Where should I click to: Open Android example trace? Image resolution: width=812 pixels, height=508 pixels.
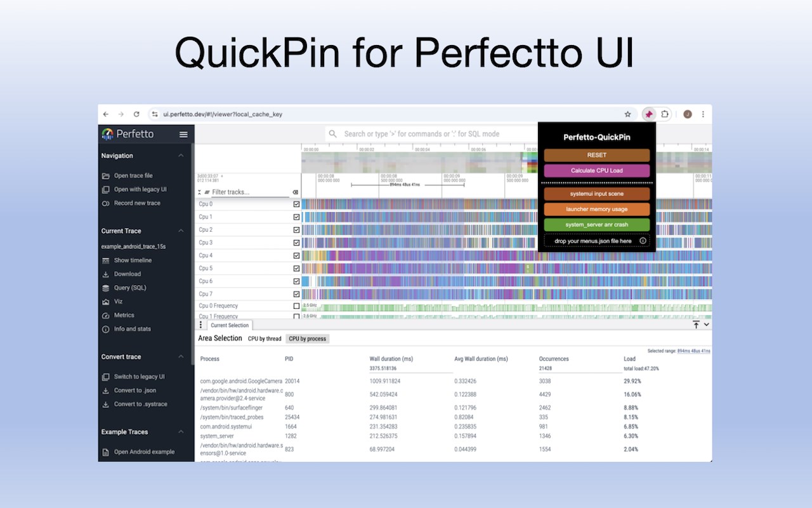click(144, 452)
